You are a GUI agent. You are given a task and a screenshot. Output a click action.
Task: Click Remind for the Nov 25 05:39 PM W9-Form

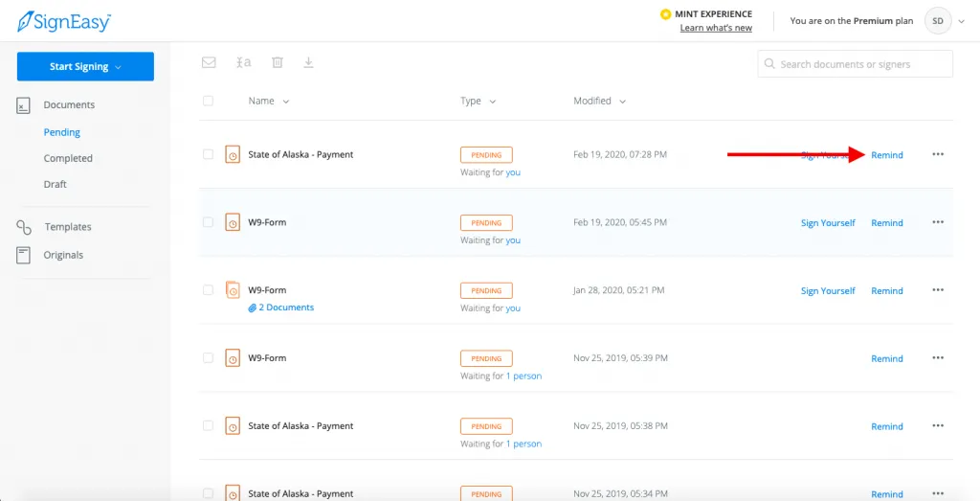(x=887, y=359)
